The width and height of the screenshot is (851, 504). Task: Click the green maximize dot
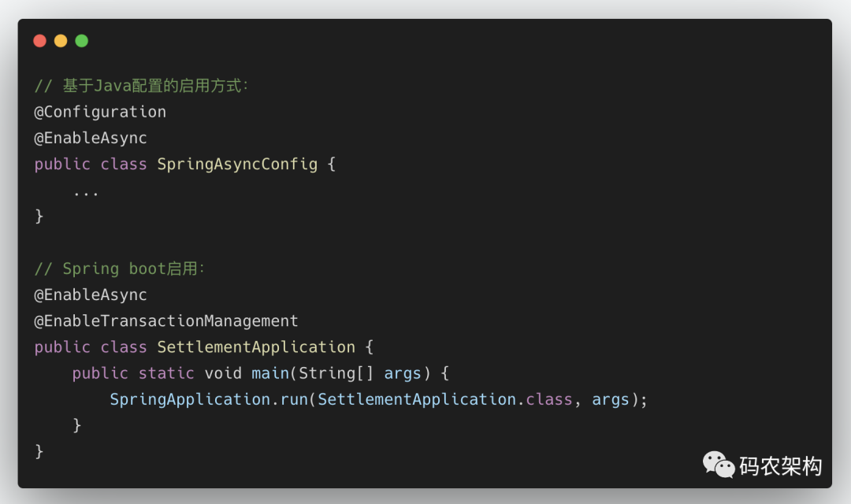(x=81, y=41)
